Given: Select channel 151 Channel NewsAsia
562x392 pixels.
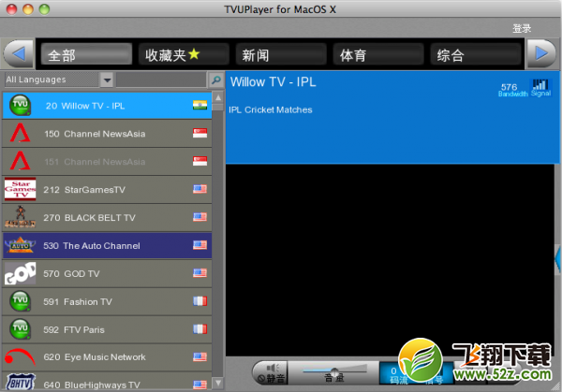Looking at the screenshot, I should point(107,161).
